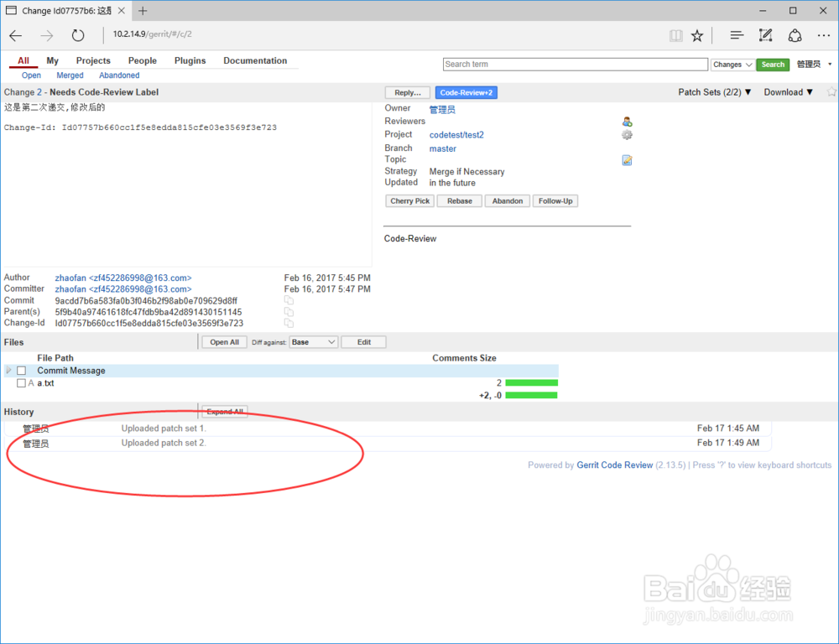Edit the topic using the pencil icon
Screen dimensions: 839x644
(x=627, y=159)
